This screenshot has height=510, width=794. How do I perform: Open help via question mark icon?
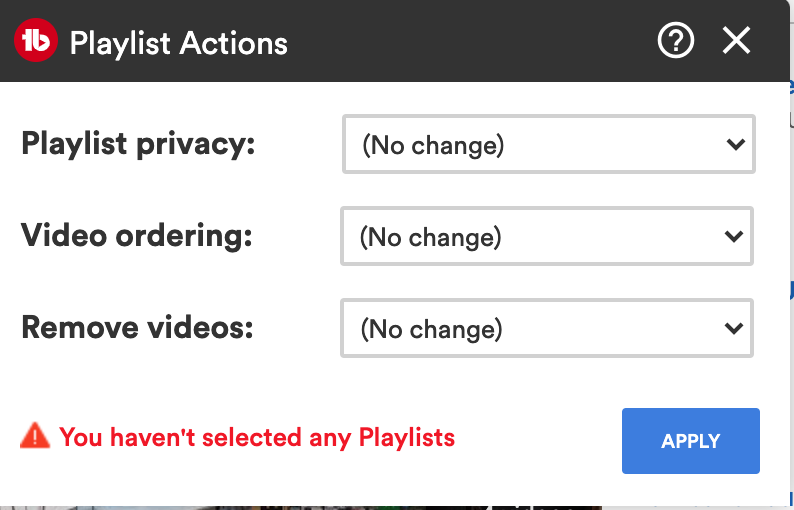[676, 41]
